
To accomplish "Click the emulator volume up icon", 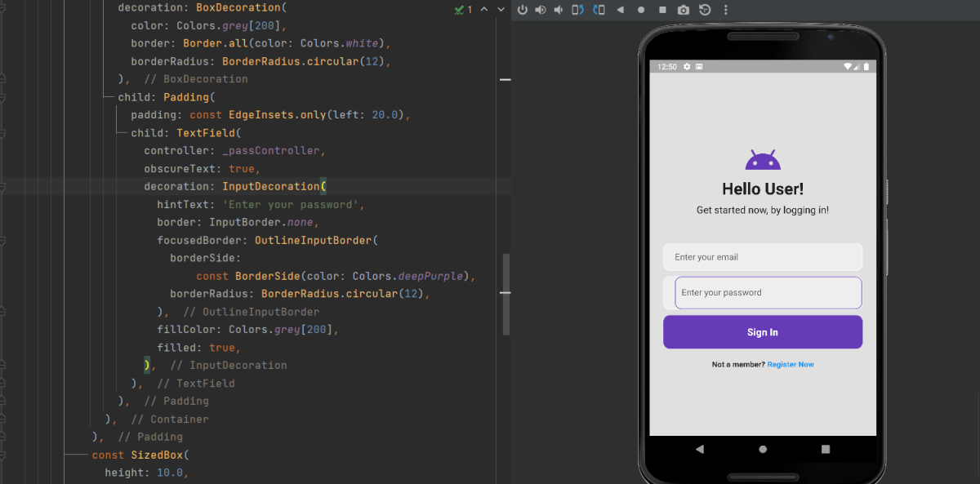I will point(541,10).
